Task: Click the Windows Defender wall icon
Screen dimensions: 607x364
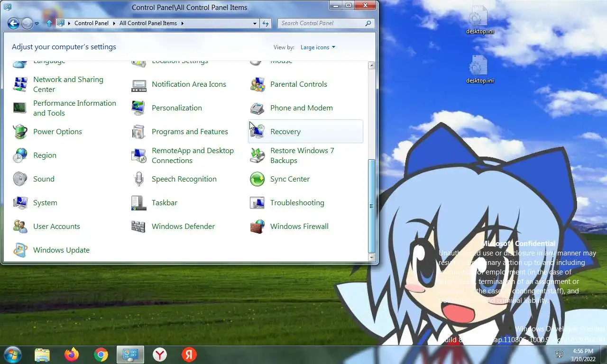Action: point(138,227)
